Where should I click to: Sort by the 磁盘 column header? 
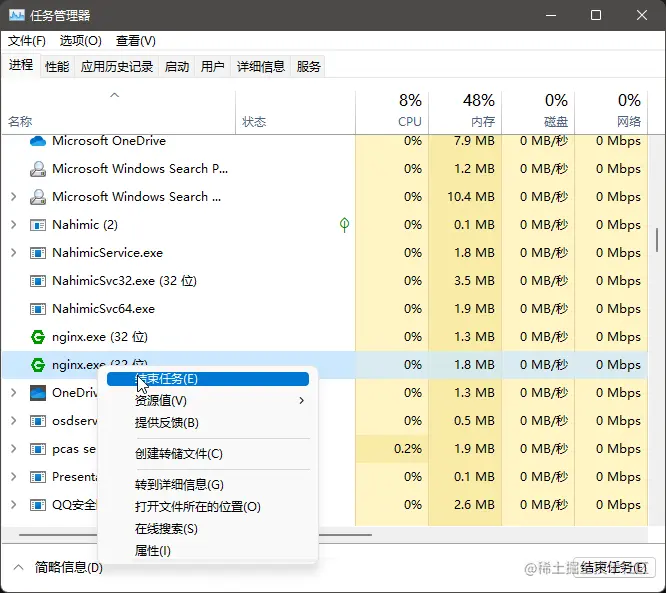click(x=538, y=113)
